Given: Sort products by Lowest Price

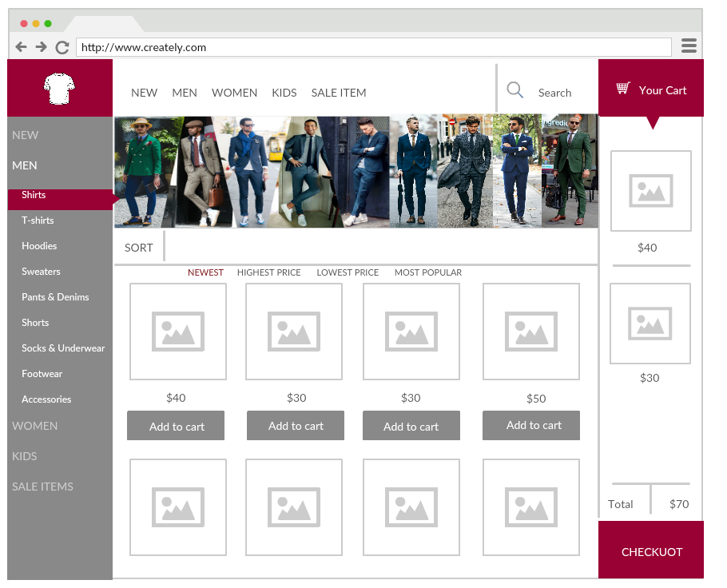Looking at the screenshot, I should [348, 272].
